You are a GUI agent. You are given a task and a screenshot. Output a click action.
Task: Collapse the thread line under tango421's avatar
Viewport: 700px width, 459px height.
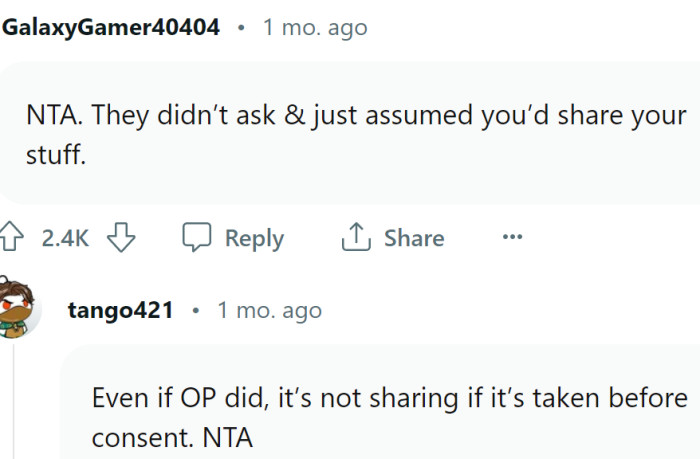point(14,400)
